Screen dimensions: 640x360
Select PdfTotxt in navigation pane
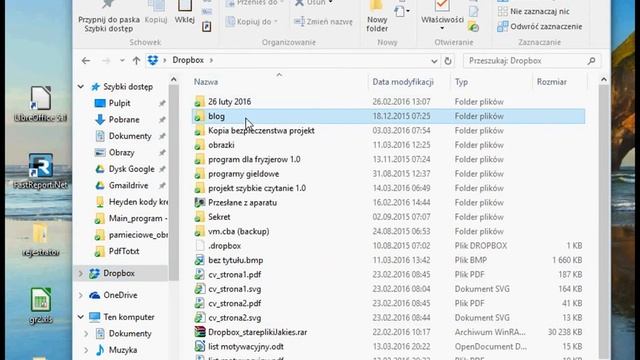(x=124, y=251)
